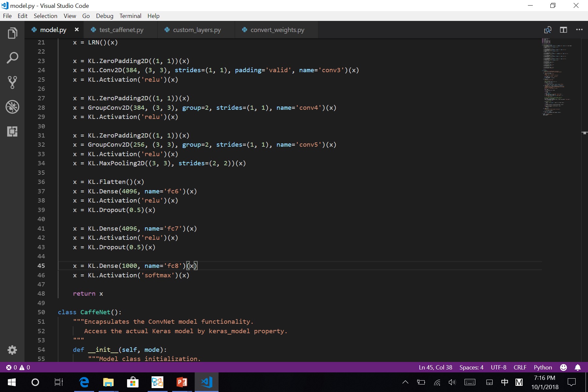Switch to the test_caffenet.py tab
Viewport: 588px width, 392px height.
(x=121, y=30)
